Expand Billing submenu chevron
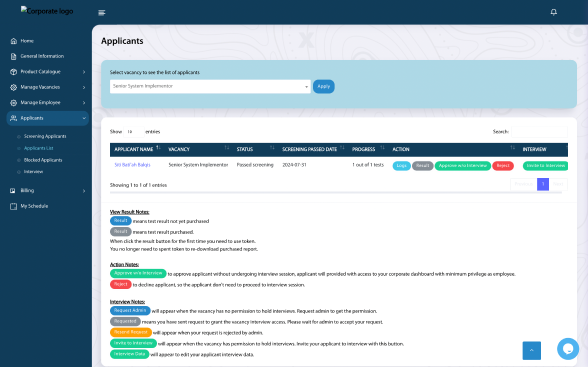The image size is (588, 367). tap(84, 191)
